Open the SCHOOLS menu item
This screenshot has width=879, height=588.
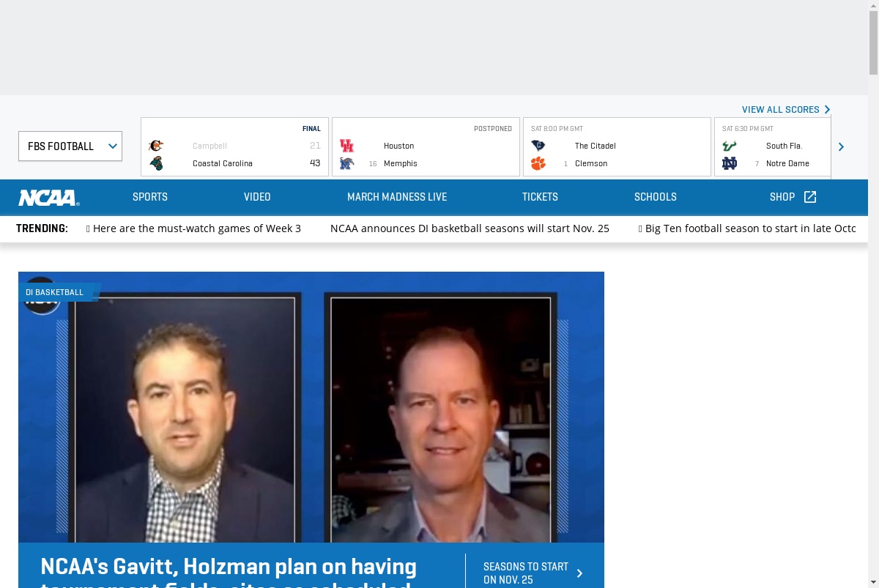click(x=656, y=197)
